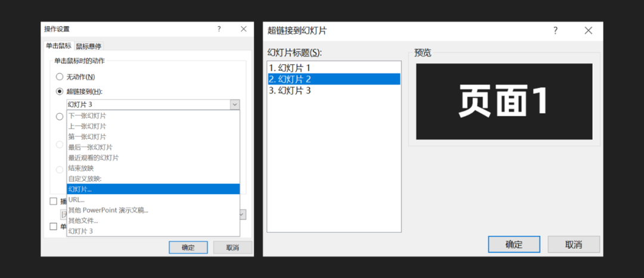Screen dimensions: 644x278
Task: Select the 单击鼠标 tab
Action: tap(58, 46)
